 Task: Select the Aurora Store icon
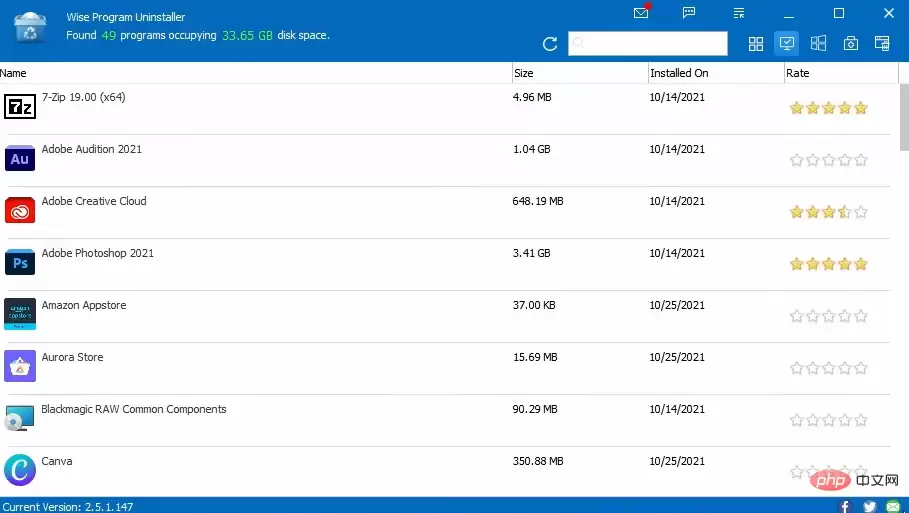20,366
